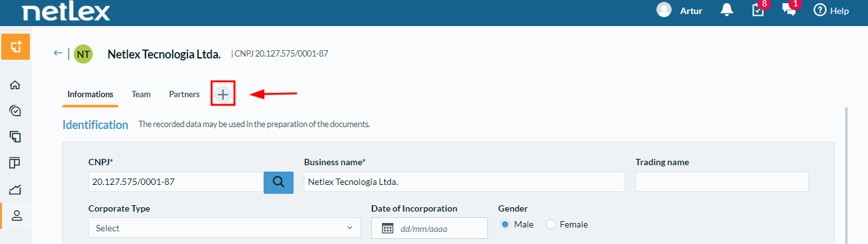
Task: Click the CNPJ 20.127.575/0001-87 header text
Action: coord(281,53)
